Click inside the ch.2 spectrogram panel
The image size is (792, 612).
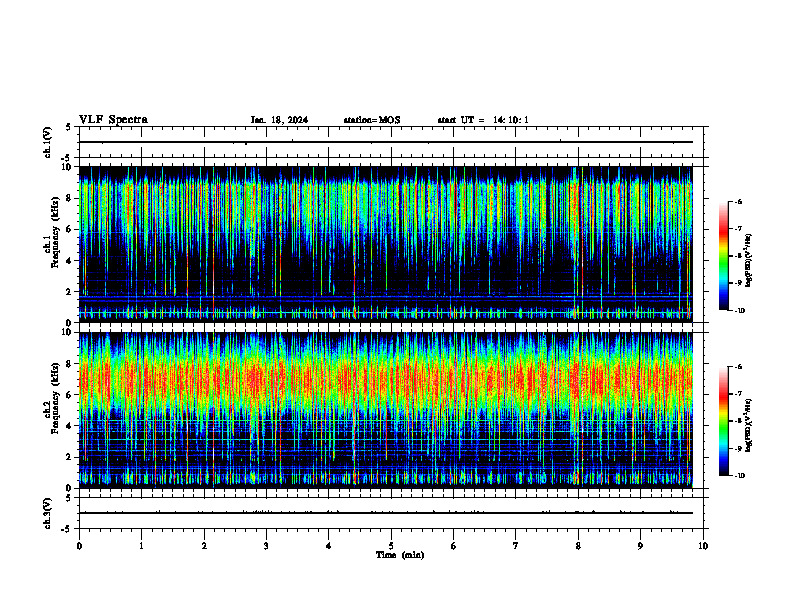(x=385, y=410)
